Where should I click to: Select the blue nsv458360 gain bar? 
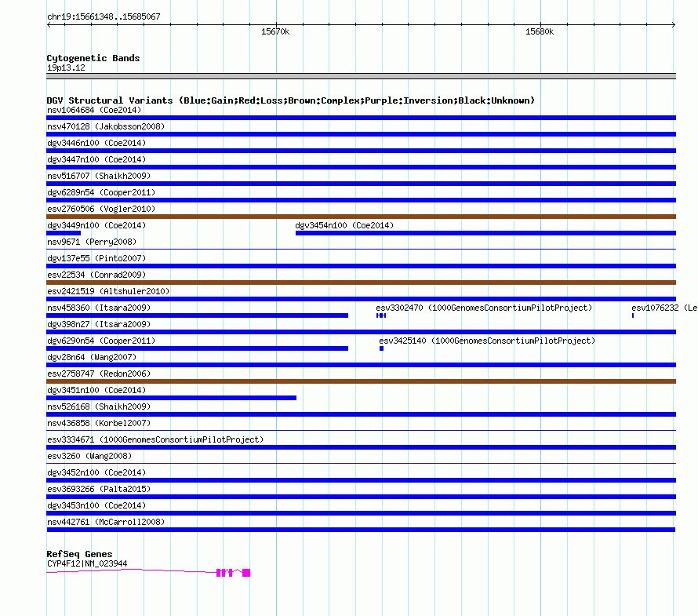point(197,315)
